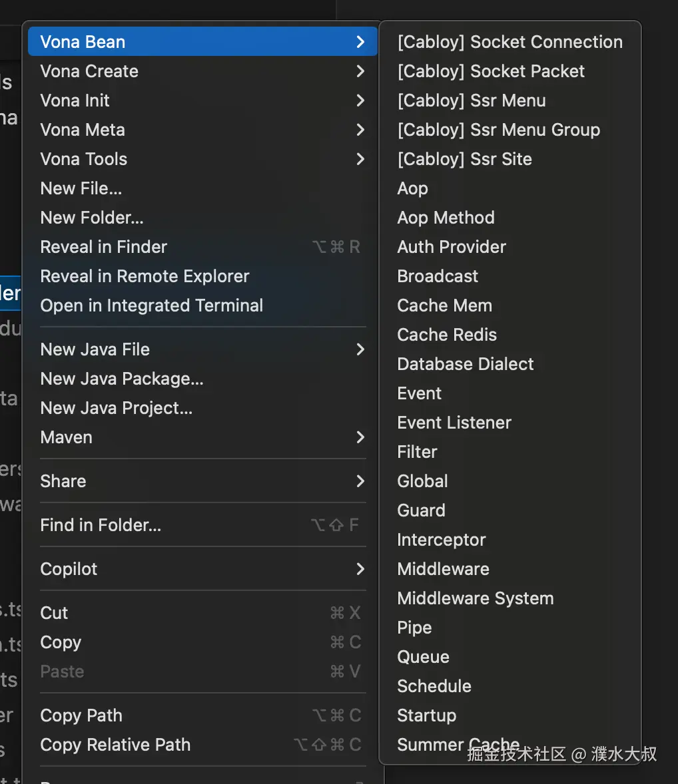
Task: Expand the Vona Create submenu arrow
Action: click(360, 71)
